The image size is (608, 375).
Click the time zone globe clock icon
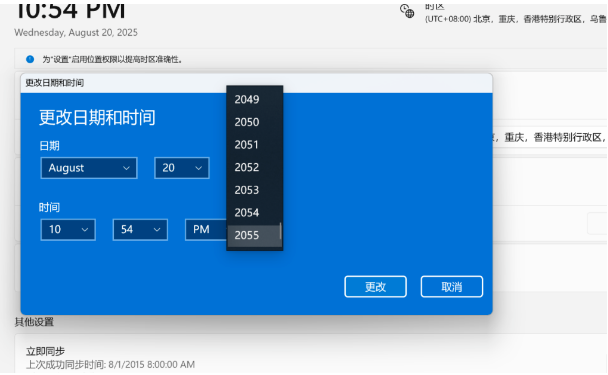pos(407,11)
